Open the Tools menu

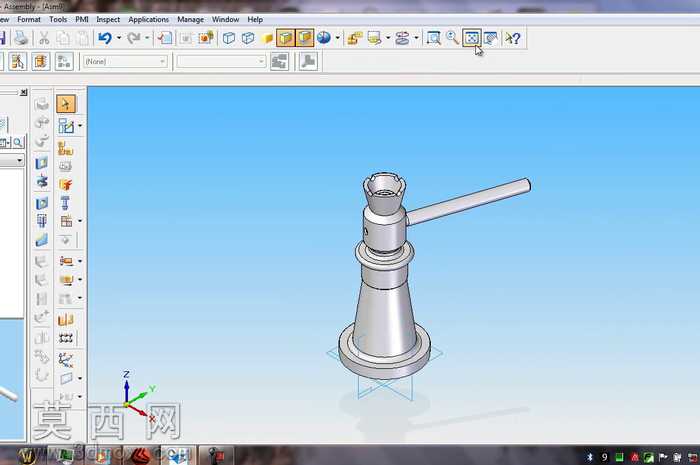coord(58,20)
